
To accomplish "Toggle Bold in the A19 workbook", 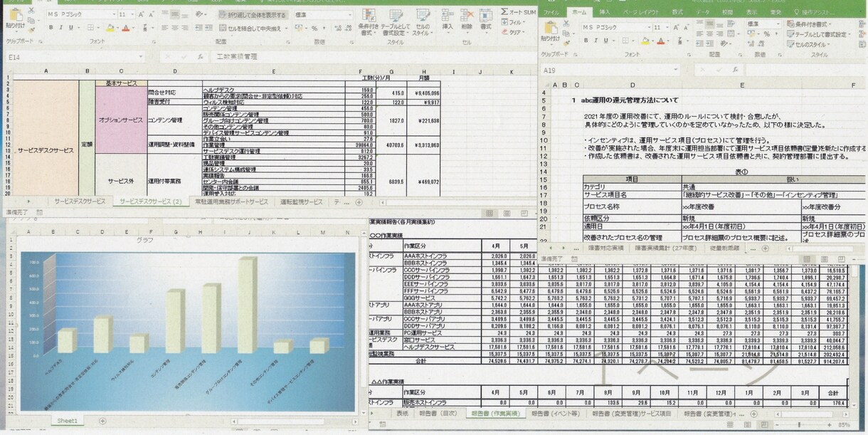I will coord(586,41).
